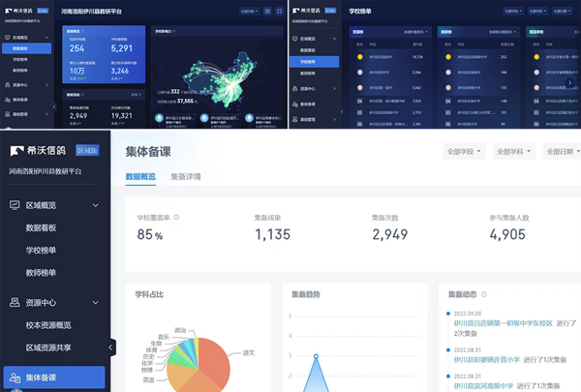Click the 区域概览 monitor icon
The width and height of the screenshot is (581, 392).
[x=15, y=205]
